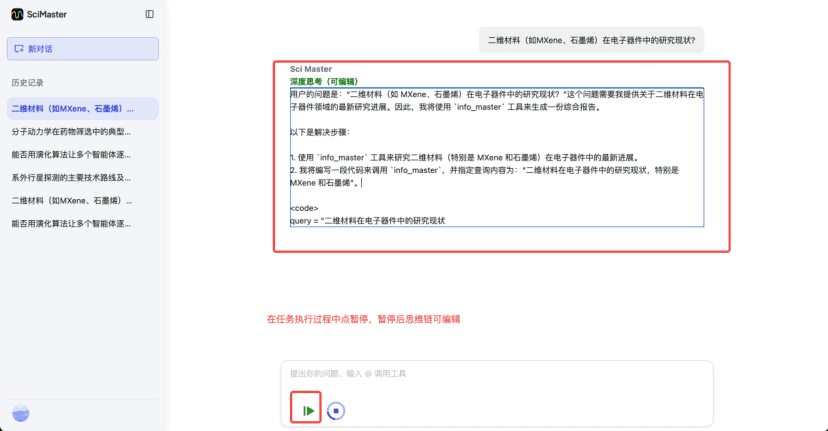Click the query = line in the thinking editor

click(x=368, y=221)
